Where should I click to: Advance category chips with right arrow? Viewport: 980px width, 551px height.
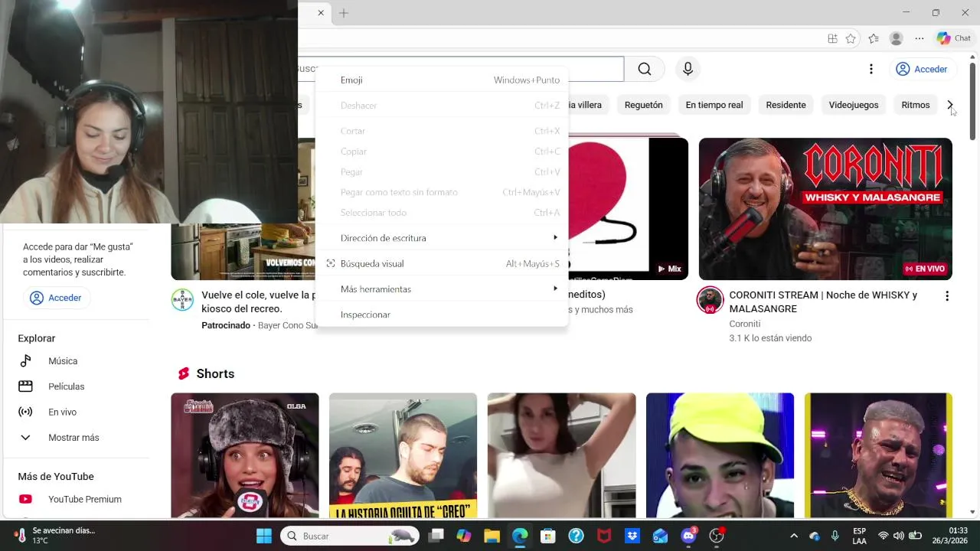(x=950, y=105)
